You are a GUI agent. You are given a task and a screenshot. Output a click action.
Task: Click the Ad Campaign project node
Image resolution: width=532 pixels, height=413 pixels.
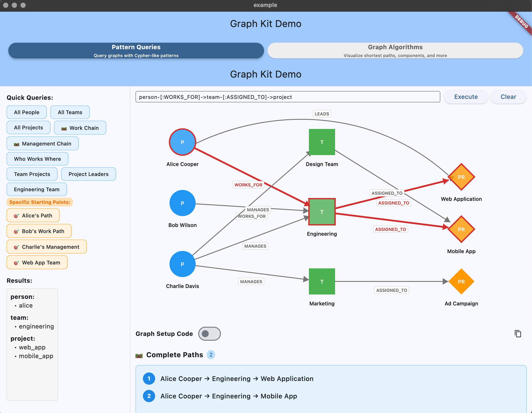click(x=461, y=281)
